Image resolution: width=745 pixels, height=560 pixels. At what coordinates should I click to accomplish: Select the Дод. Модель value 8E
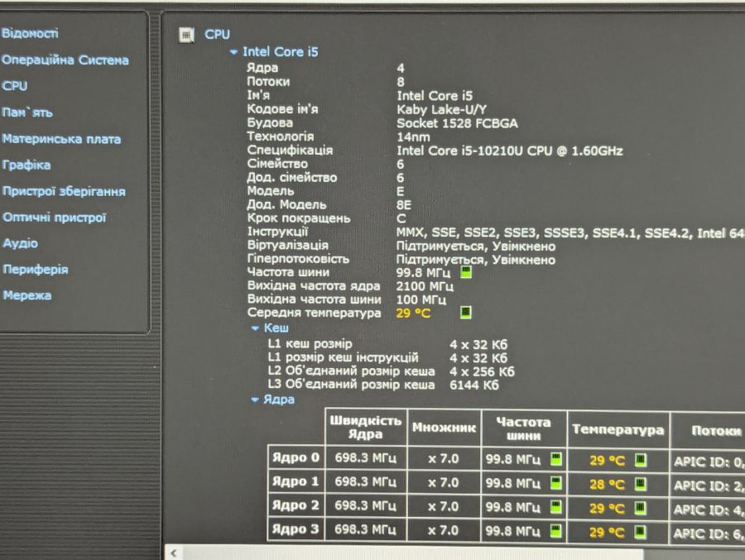click(x=404, y=205)
